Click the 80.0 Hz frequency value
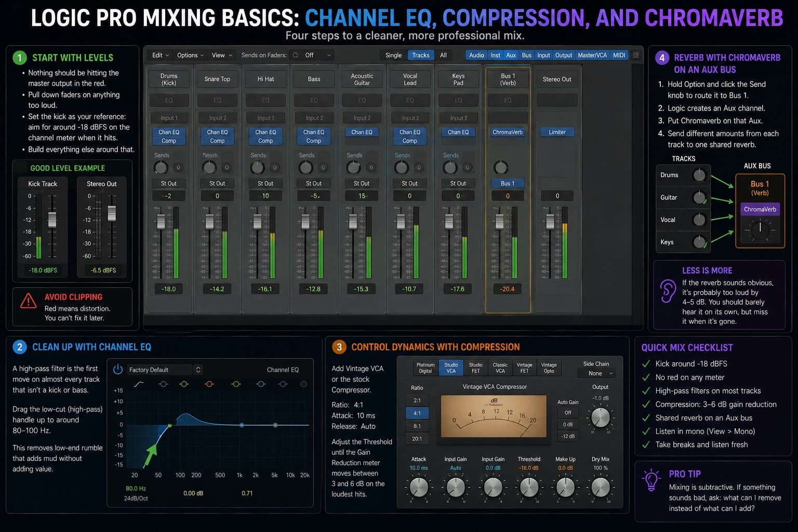 pyautogui.click(x=136, y=488)
